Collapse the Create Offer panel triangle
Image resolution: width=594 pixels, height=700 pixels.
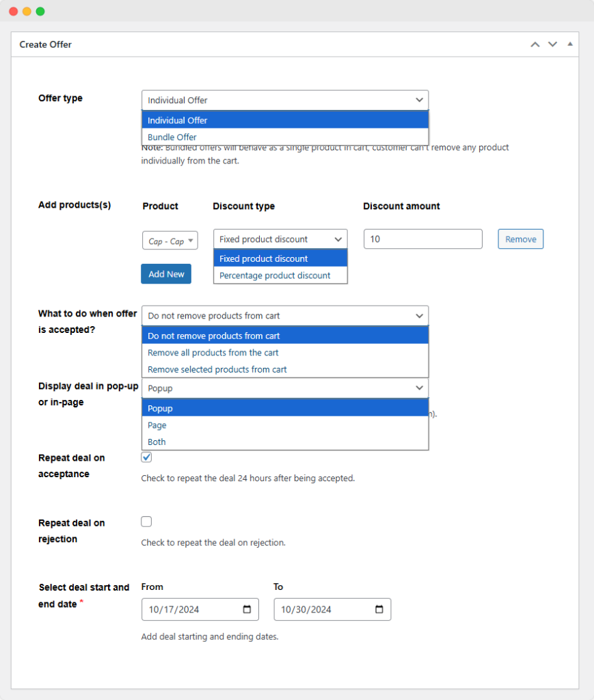tap(570, 44)
